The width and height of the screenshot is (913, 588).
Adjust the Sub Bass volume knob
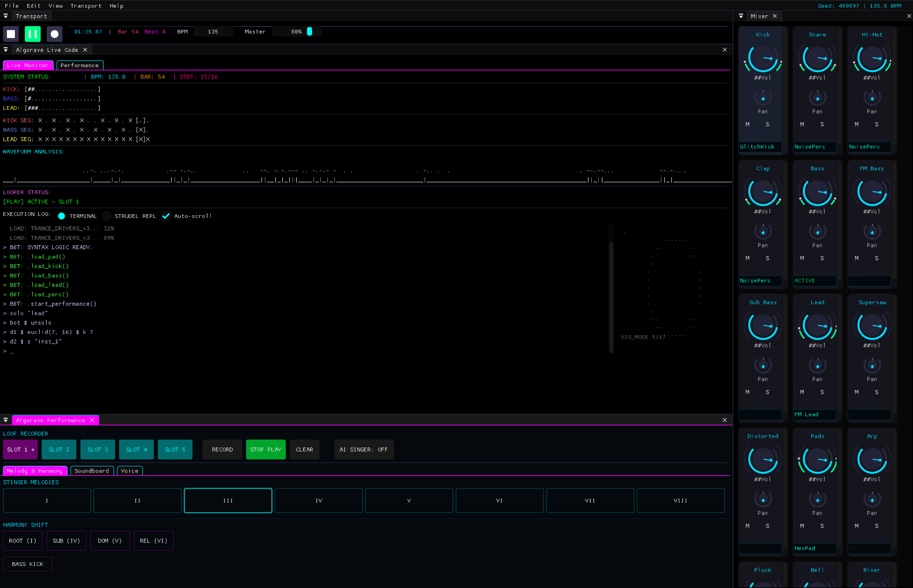763,326
